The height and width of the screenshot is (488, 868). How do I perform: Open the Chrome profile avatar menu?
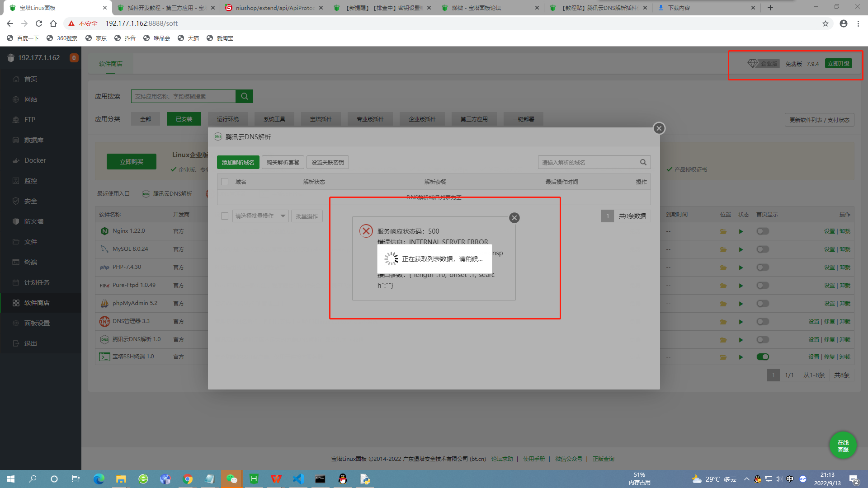pyautogui.click(x=843, y=23)
